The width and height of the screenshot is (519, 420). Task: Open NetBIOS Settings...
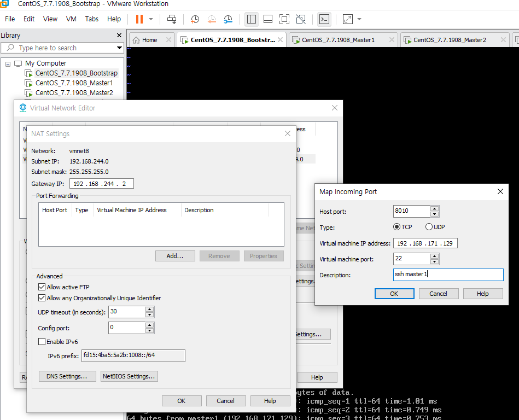[129, 377]
